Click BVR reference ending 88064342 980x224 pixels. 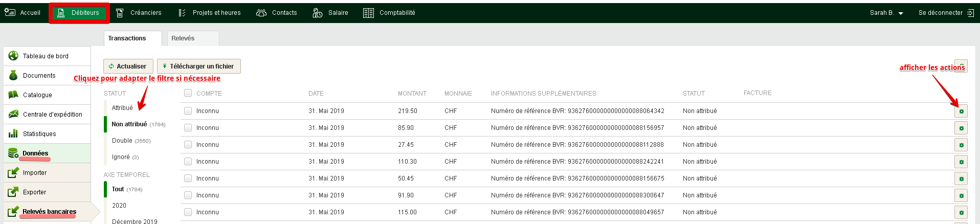click(577, 111)
